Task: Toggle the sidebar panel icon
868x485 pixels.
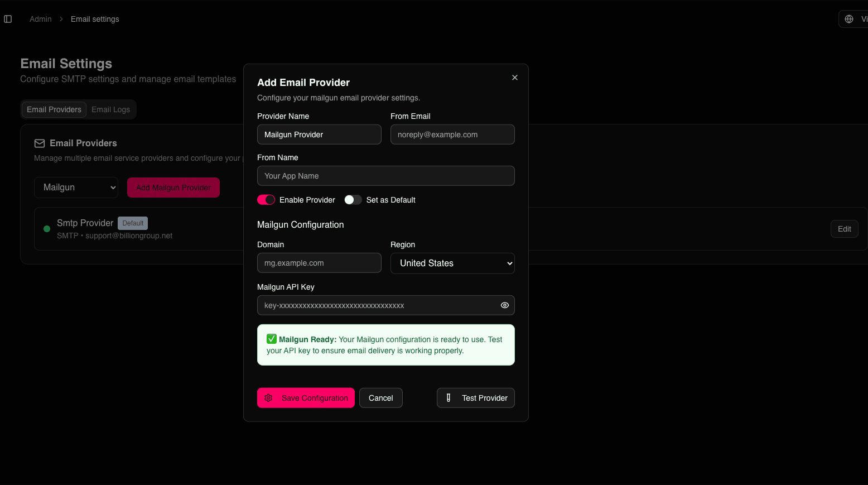Action: pos(8,19)
